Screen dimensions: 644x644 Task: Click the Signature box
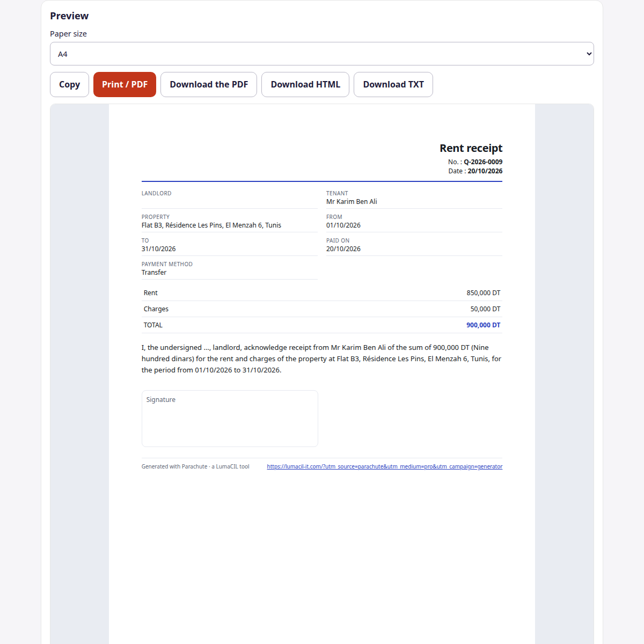coord(230,419)
